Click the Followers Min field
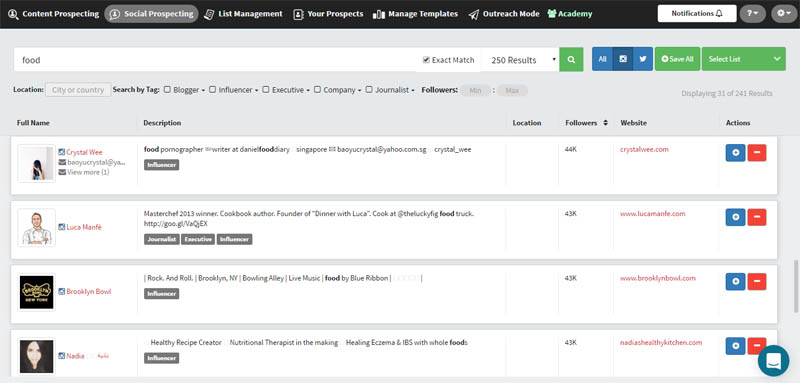The height and width of the screenshot is (383, 800). (476, 90)
